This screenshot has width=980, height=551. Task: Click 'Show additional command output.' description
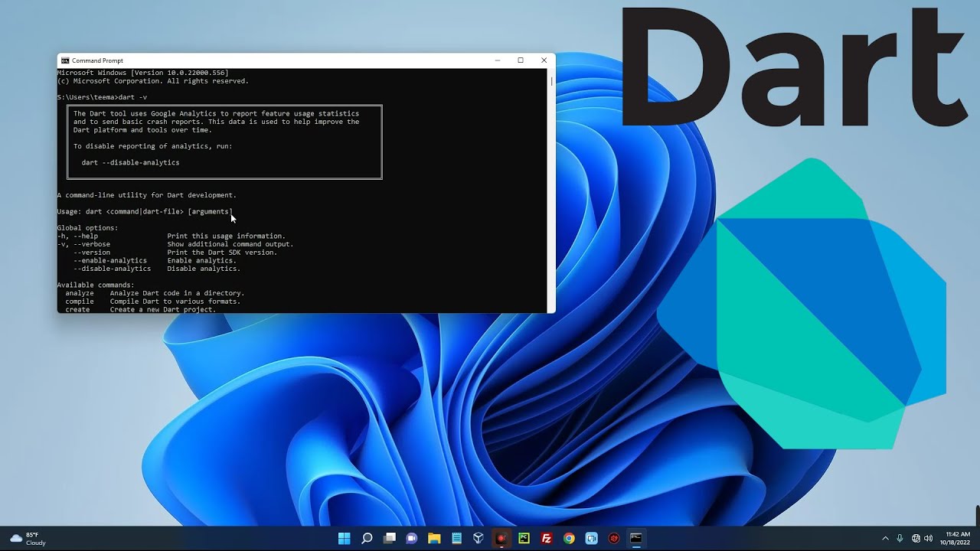(230, 245)
